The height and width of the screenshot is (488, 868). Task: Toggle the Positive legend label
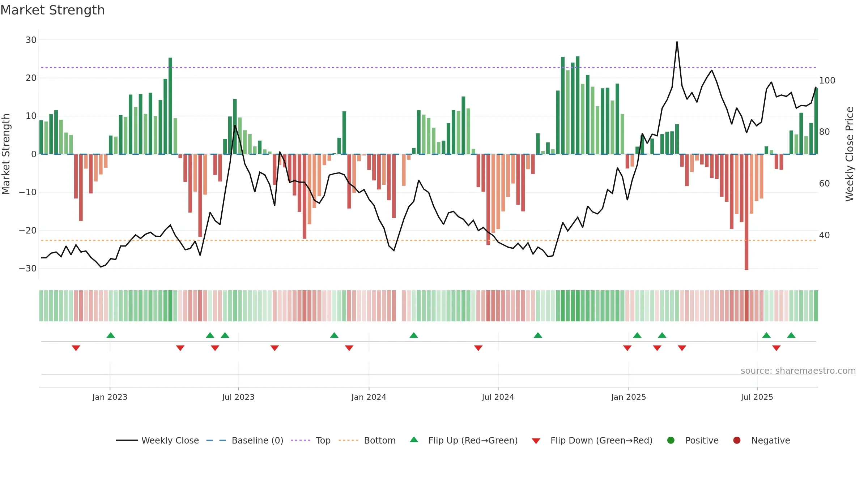pos(702,441)
